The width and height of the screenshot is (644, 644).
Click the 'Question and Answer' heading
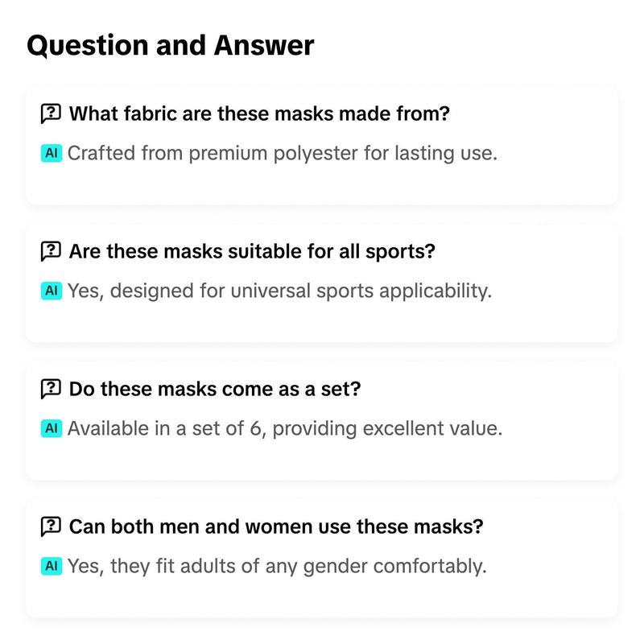pyautogui.click(x=171, y=46)
